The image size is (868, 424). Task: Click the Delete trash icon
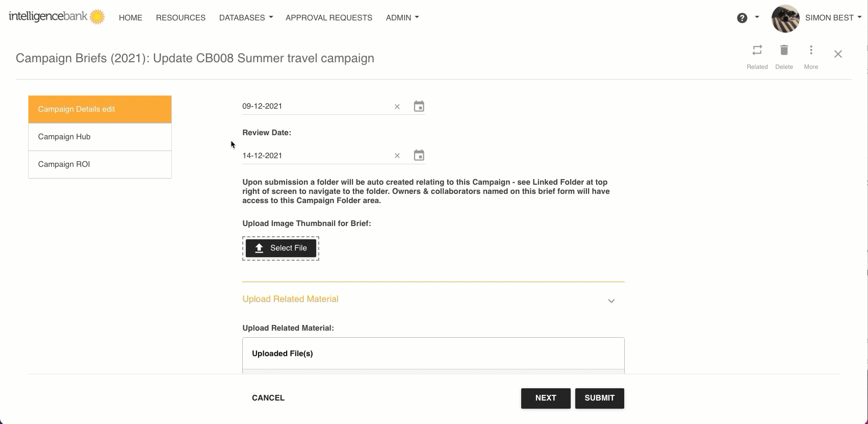point(784,51)
